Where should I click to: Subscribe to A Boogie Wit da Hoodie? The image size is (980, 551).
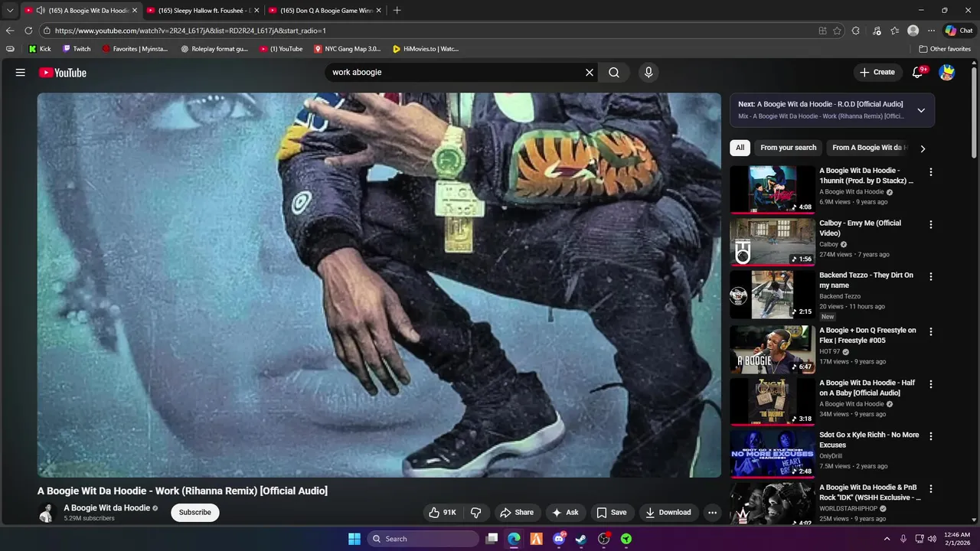pos(195,513)
